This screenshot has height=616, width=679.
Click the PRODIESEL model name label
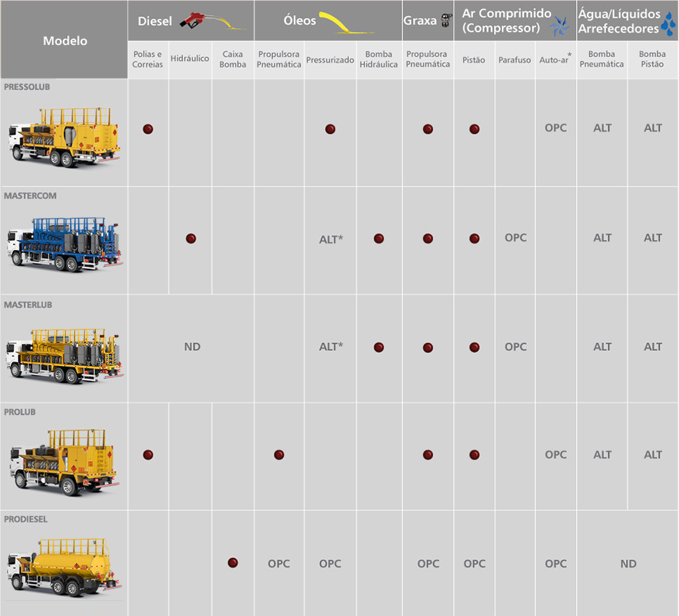point(26,520)
